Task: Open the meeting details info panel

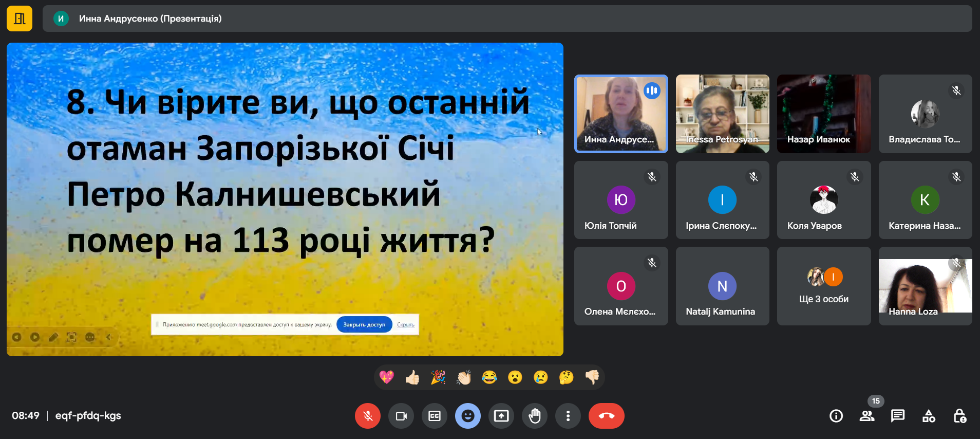Action: point(836,416)
